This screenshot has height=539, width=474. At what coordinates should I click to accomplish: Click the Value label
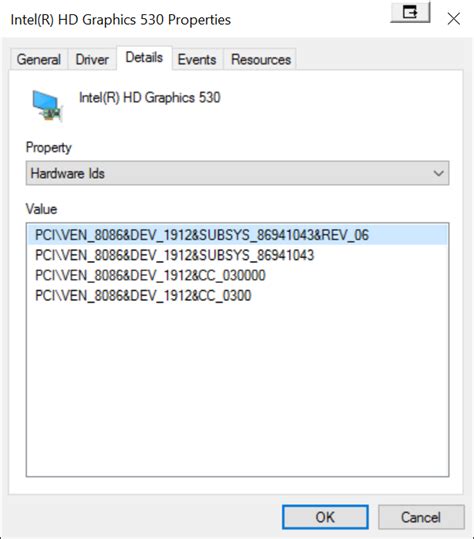click(x=41, y=209)
